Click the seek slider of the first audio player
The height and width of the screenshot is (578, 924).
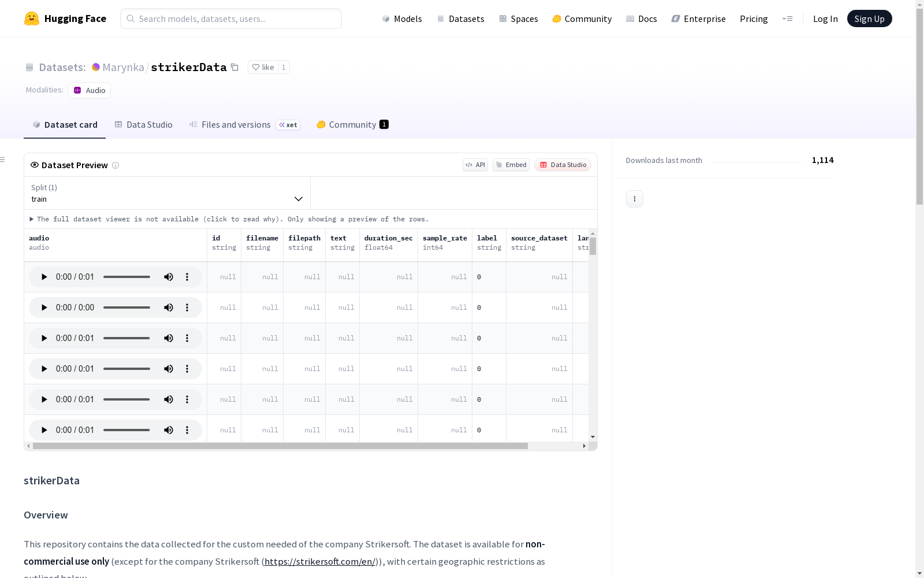pyautogui.click(x=126, y=277)
